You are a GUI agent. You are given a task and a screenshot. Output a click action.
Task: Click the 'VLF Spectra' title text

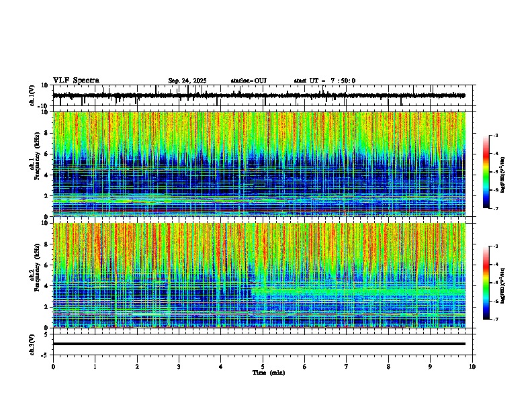click(x=76, y=81)
